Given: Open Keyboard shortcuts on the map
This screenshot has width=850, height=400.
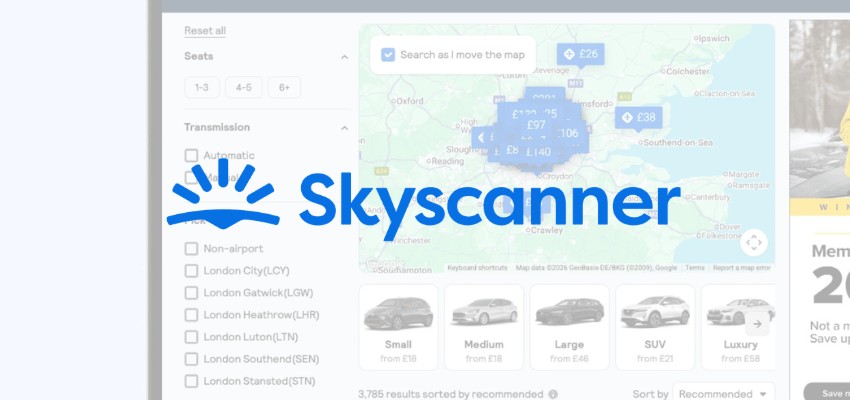Looking at the screenshot, I should click(479, 268).
